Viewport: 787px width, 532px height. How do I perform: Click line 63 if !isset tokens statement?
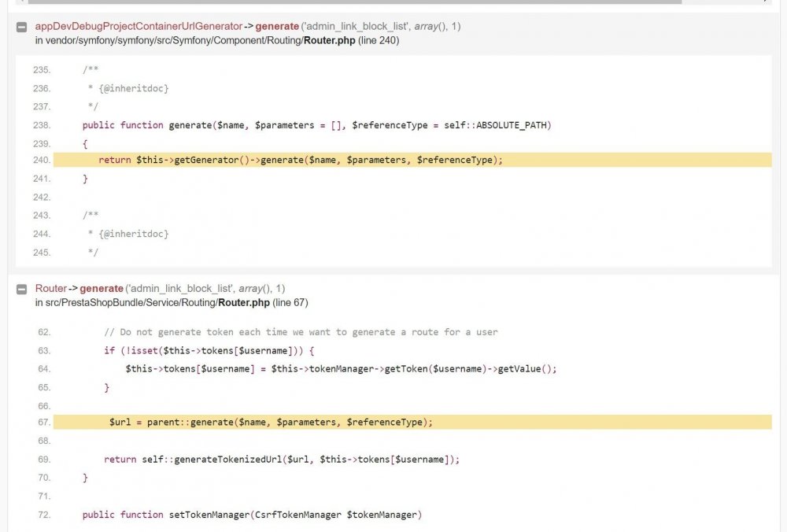point(209,350)
